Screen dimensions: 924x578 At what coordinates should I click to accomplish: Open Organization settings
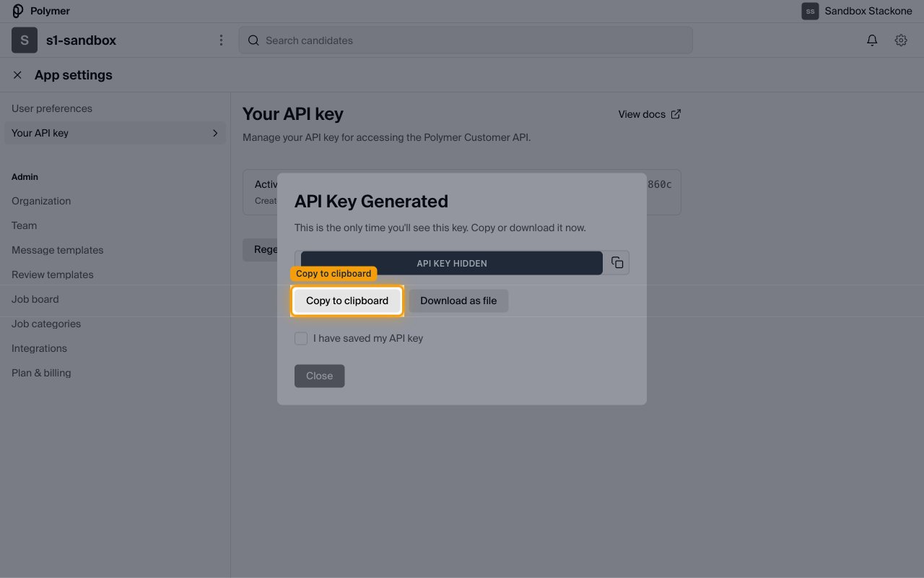[41, 201]
